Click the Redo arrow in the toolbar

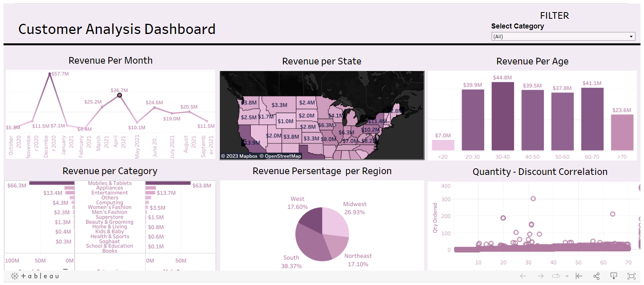click(x=540, y=276)
